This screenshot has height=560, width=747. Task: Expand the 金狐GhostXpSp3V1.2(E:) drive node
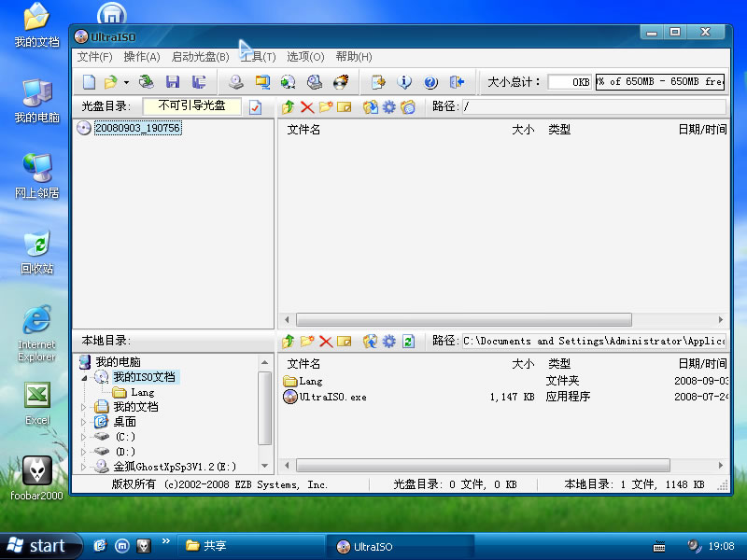pos(84,467)
